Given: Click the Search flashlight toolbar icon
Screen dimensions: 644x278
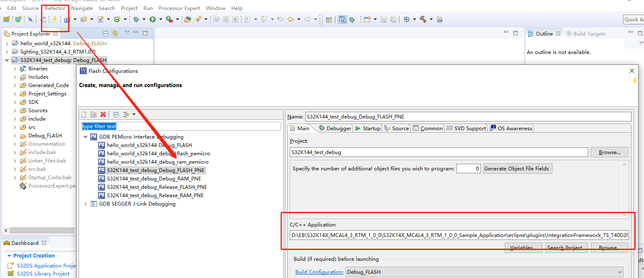Looking at the screenshot, I should (x=198, y=19).
